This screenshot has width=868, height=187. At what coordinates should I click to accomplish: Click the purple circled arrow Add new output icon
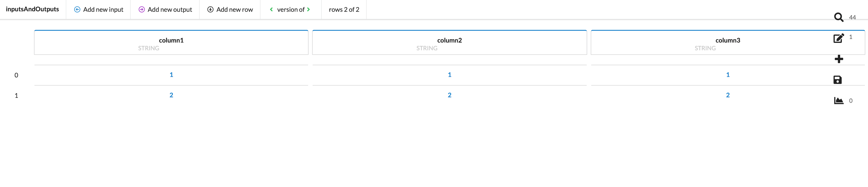point(141,9)
